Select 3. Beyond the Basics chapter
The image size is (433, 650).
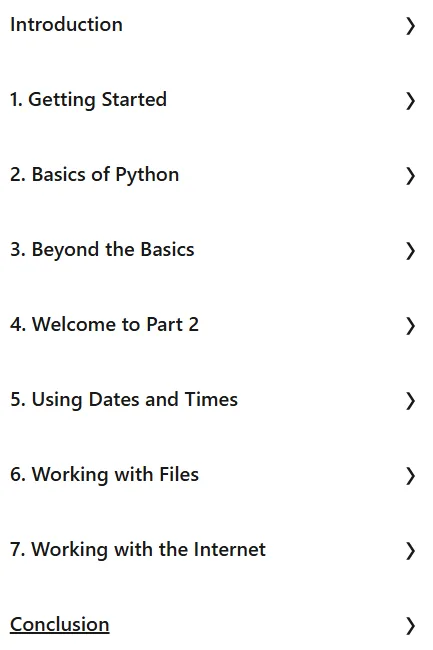click(x=102, y=250)
